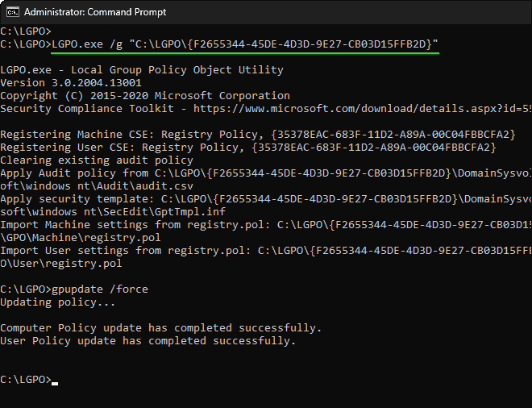This screenshot has height=408, width=532.
Task: Click the blinking cursor at the last prompt
Action: point(55,381)
